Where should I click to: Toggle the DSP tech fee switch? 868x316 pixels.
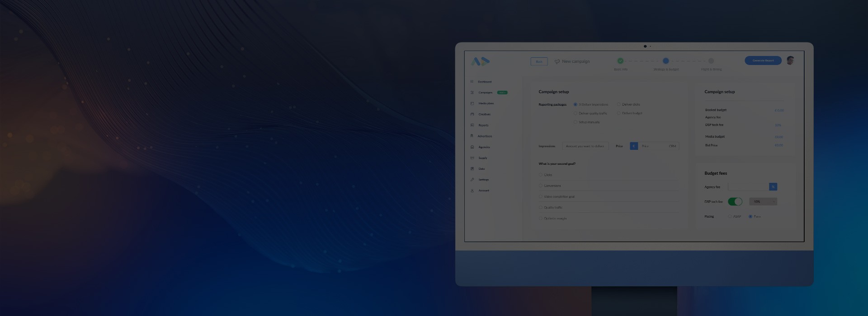[735, 202]
